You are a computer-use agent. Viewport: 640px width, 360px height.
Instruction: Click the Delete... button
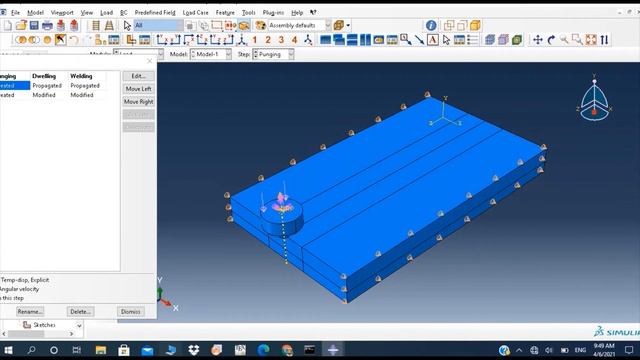click(x=80, y=311)
